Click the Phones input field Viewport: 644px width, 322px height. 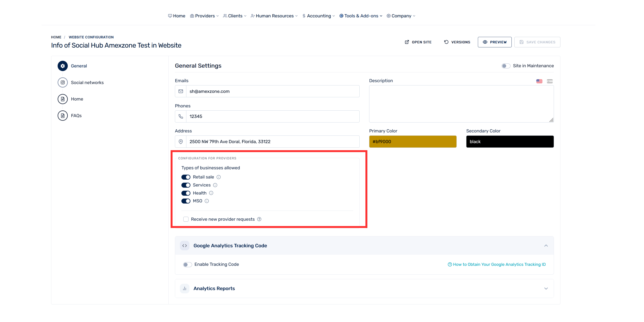click(x=273, y=116)
